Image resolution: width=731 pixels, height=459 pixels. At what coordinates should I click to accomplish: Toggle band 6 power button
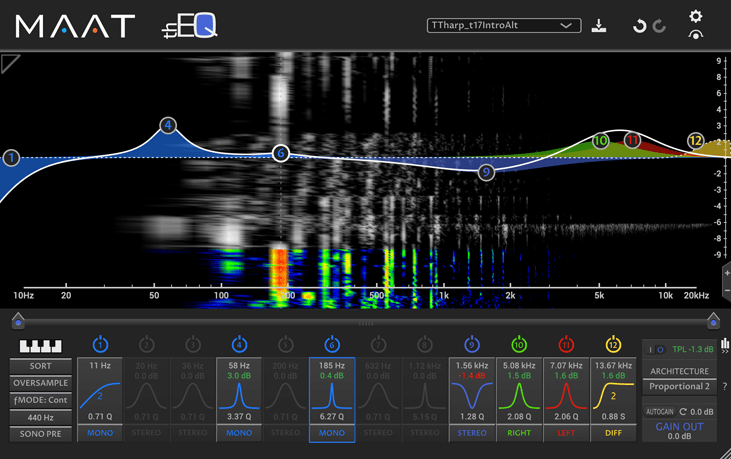pyautogui.click(x=332, y=345)
